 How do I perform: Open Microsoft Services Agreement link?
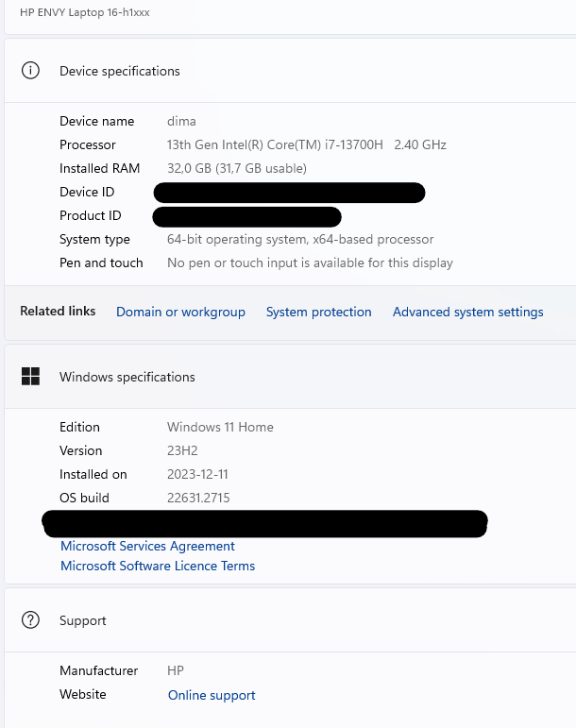coord(147,546)
